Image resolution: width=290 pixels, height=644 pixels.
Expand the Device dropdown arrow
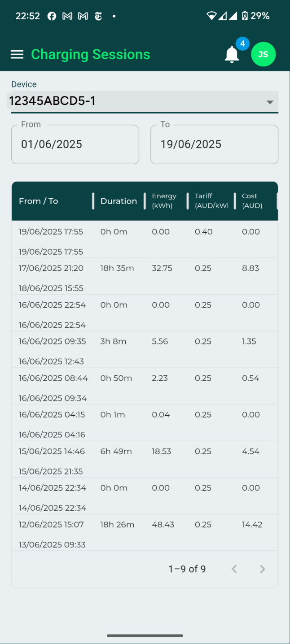270,102
